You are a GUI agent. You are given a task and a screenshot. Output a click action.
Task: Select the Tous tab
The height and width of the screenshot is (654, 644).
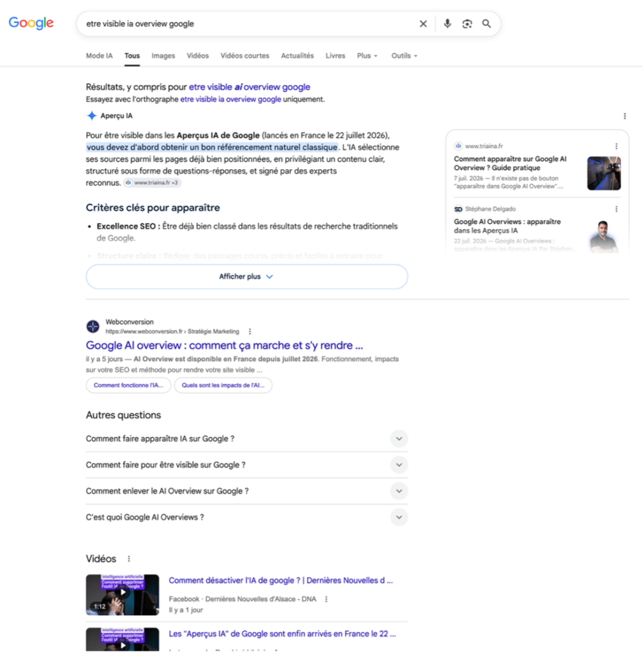click(x=132, y=56)
